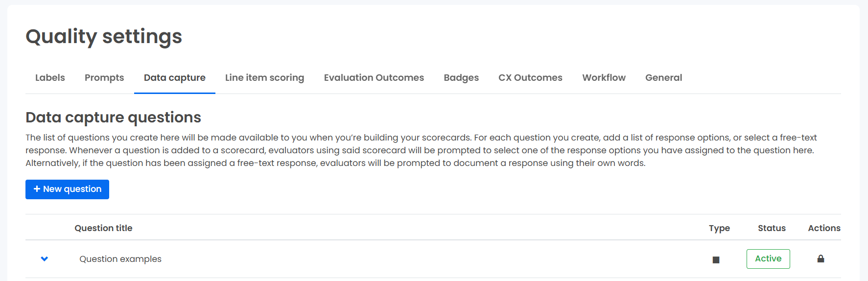Screen dimensions: 868x281
Task: Click the Type column header
Action: click(x=719, y=228)
